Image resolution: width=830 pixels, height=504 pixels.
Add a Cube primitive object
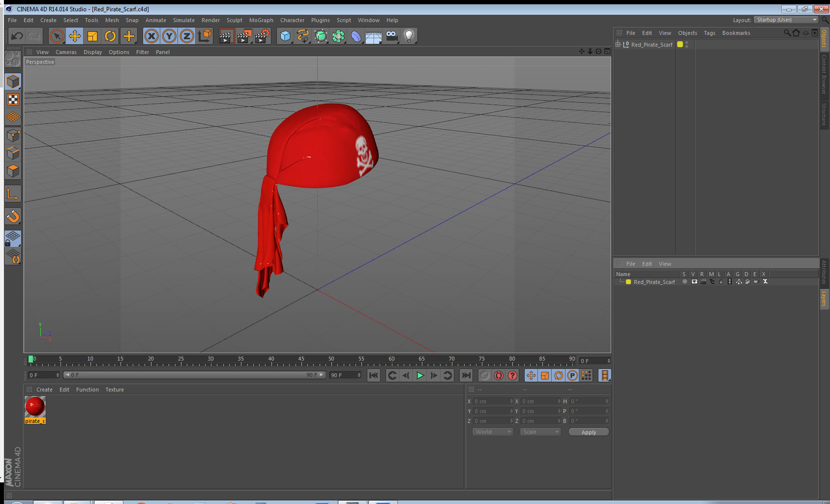click(285, 36)
